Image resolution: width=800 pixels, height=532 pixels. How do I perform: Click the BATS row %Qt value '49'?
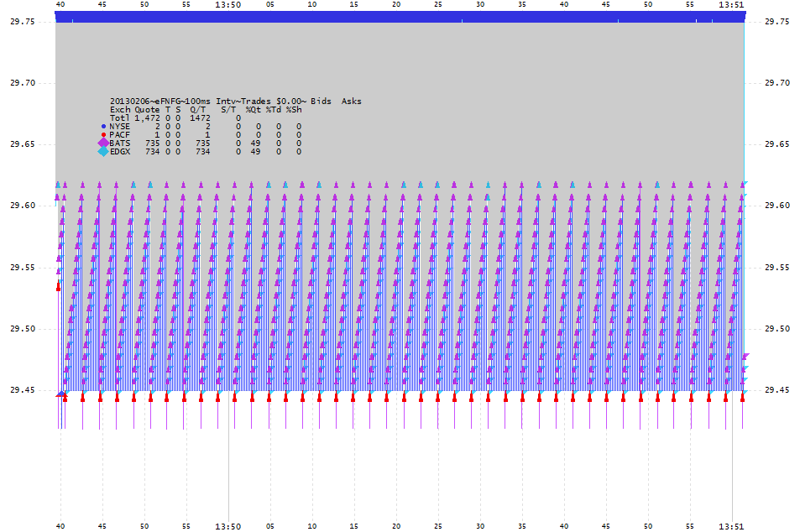pos(255,143)
